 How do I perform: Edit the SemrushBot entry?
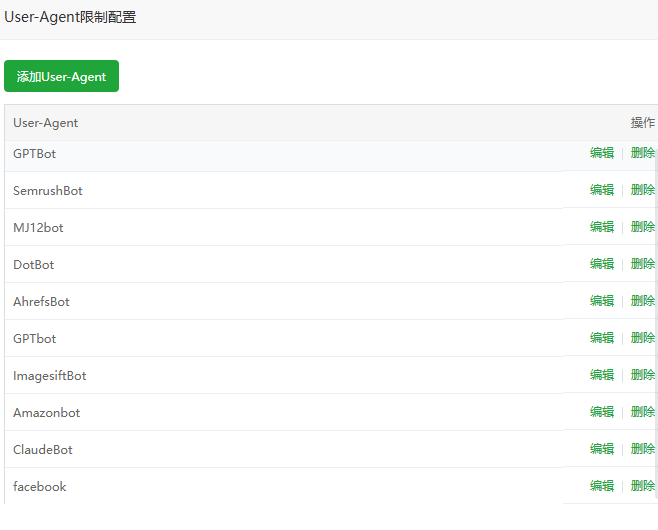(602, 190)
